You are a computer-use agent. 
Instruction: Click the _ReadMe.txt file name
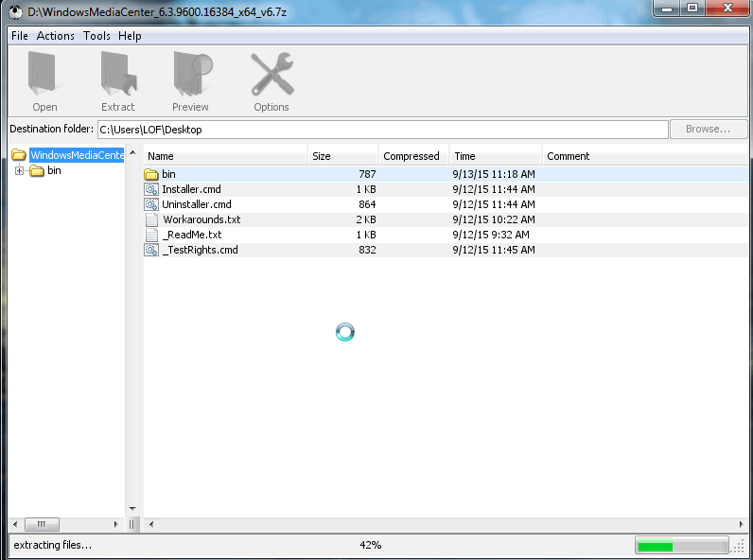pos(192,235)
